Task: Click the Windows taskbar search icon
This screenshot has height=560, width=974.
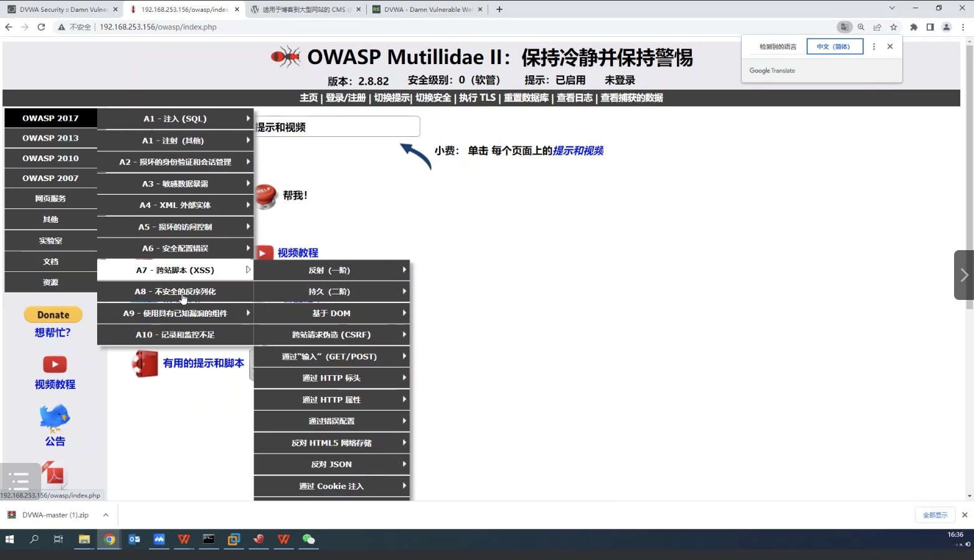Action: point(34,539)
